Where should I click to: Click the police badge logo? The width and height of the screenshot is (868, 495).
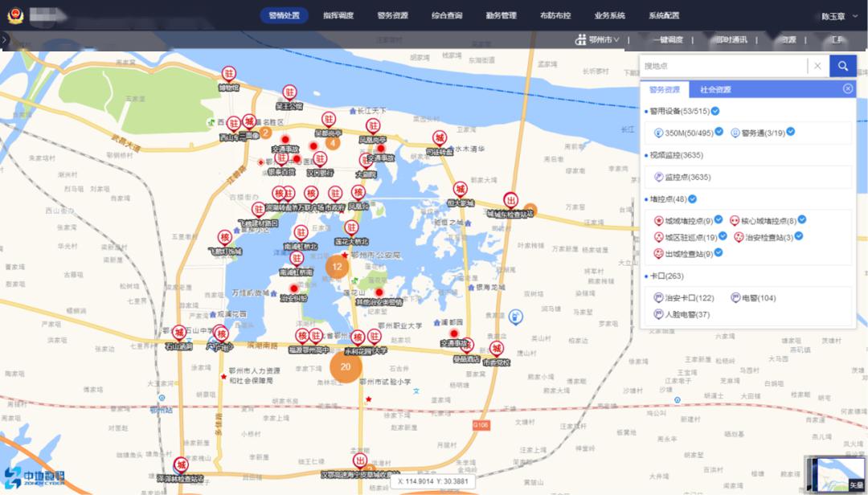15,15
